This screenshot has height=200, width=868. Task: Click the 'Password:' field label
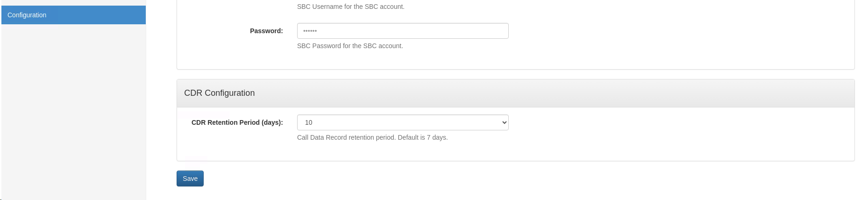[266, 31]
